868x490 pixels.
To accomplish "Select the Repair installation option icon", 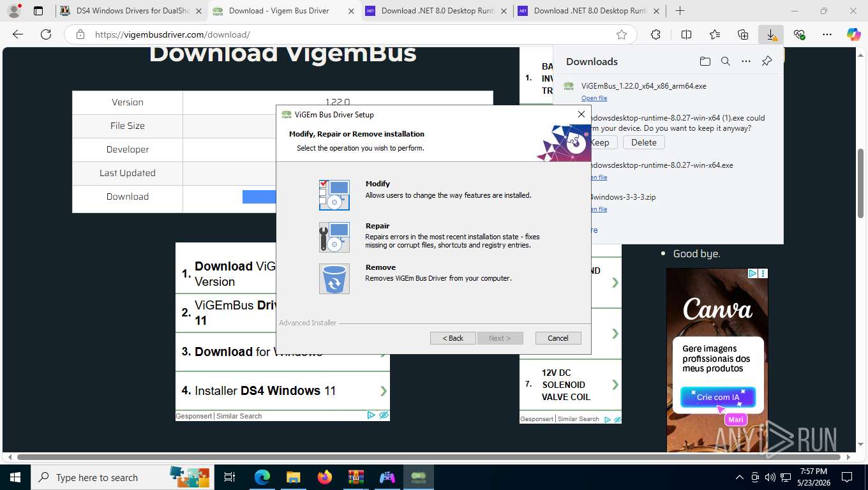I will 334,237.
